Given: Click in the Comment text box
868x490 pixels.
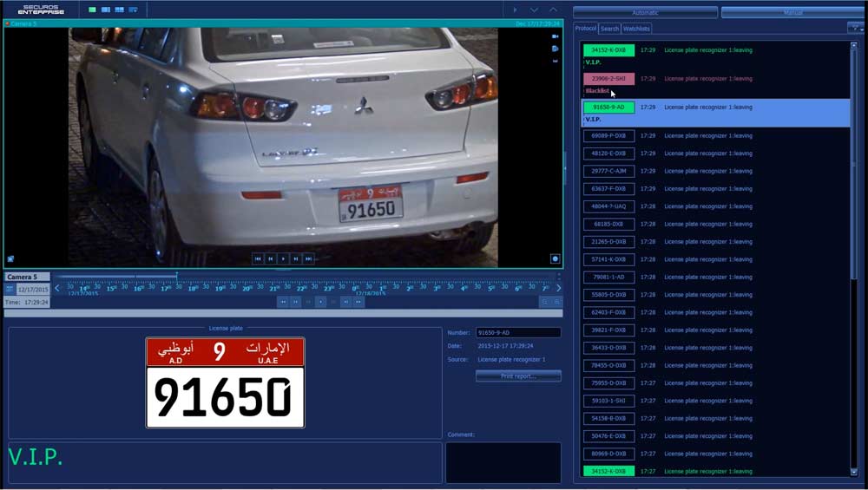Looking at the screenshot, I should tap(503, 462).
